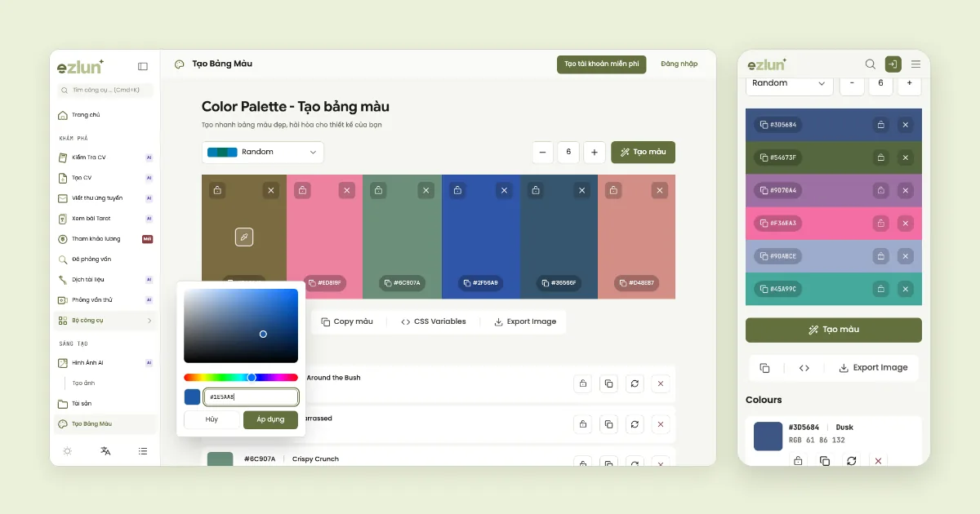Remove the #54673F row in mobile view
The width and height of the screenshot is (980, 514).
click(905, 157)
